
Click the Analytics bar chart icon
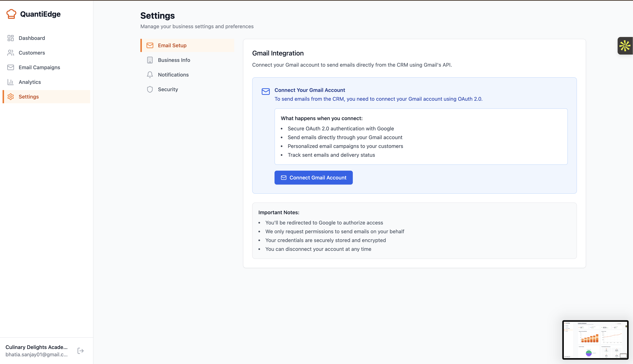[10, 82]
